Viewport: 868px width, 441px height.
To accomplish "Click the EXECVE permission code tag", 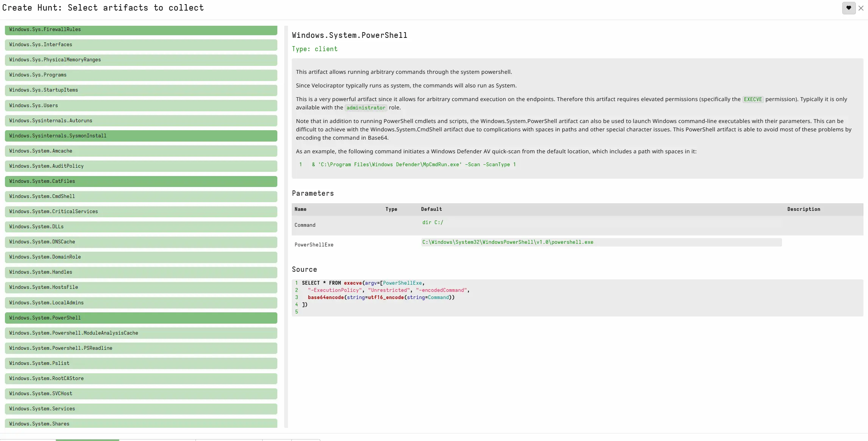I will tap(753, 100).
